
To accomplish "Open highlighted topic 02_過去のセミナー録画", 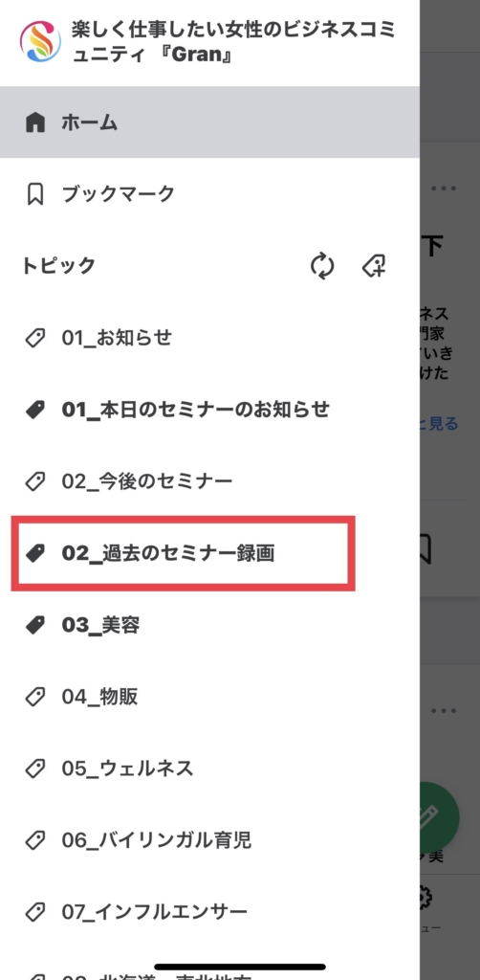I will 184,553.
